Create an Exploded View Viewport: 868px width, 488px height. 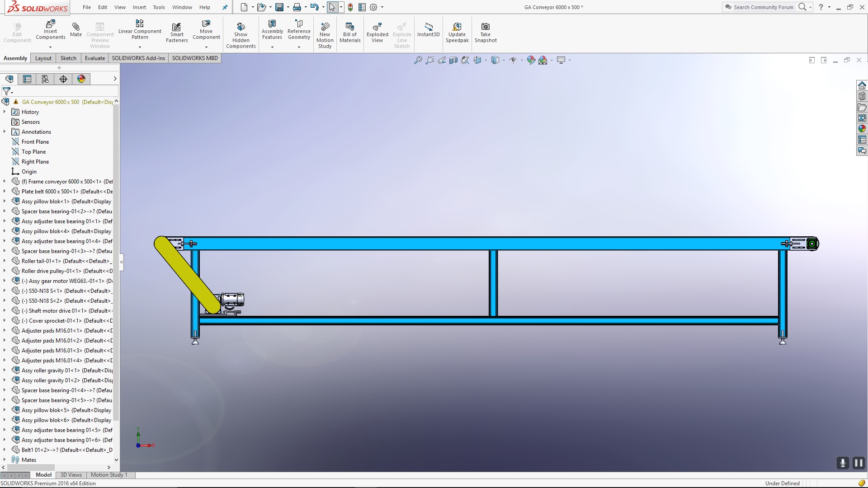[377, 33]
